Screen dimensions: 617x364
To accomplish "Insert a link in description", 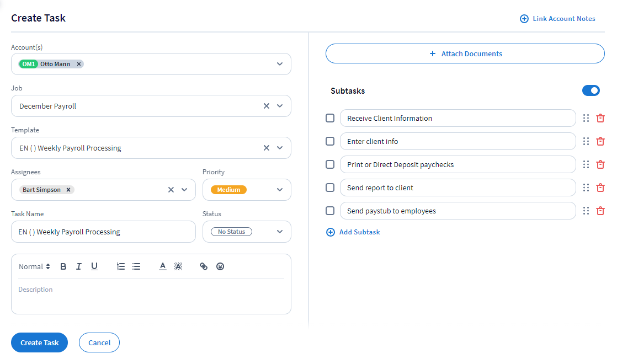I will tap(204, 266).
